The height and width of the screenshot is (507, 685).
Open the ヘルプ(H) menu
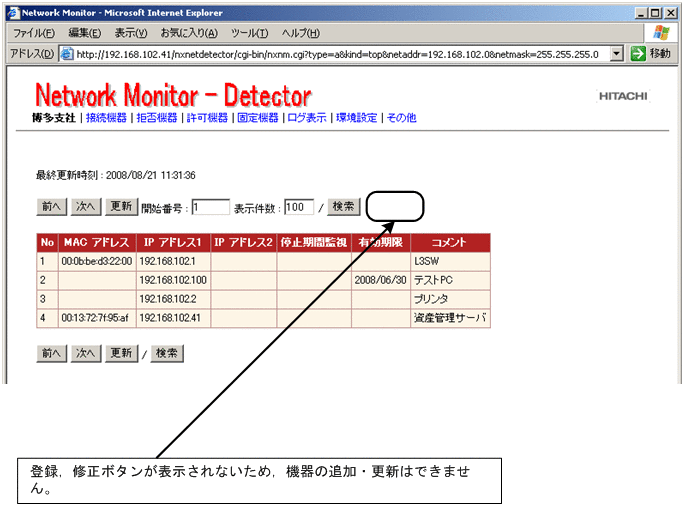pos(301,33)
